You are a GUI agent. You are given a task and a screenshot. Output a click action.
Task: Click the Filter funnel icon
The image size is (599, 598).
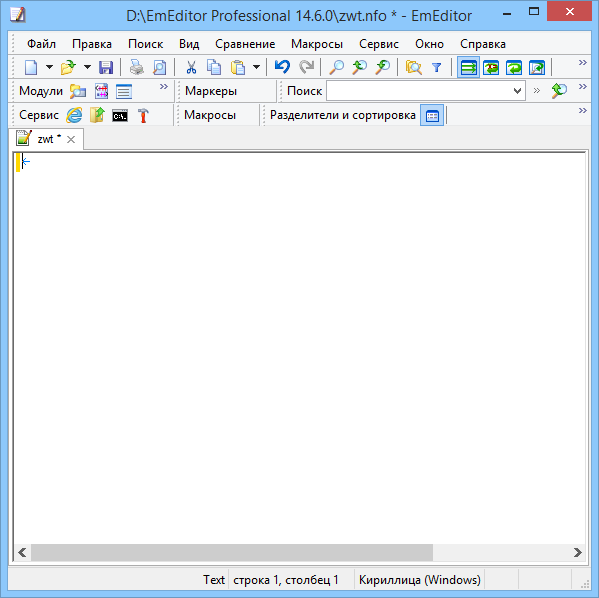[437, 67]
